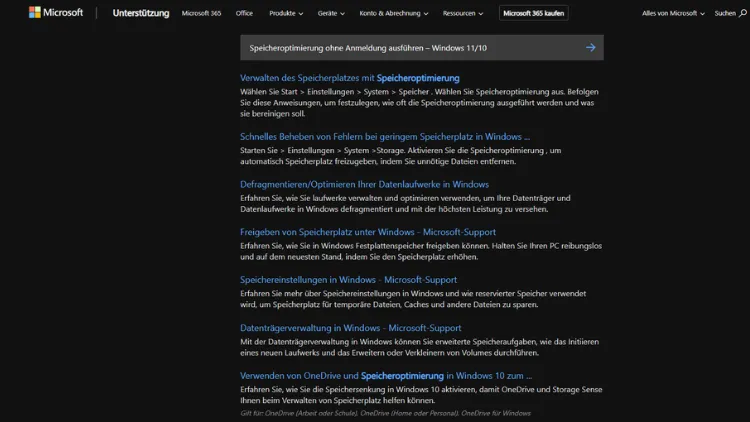Viewport: 750px width, 422px height.
Task: Open Verwenden von OneDrive und Speicheroptimierung
Action: pos(386,376)
